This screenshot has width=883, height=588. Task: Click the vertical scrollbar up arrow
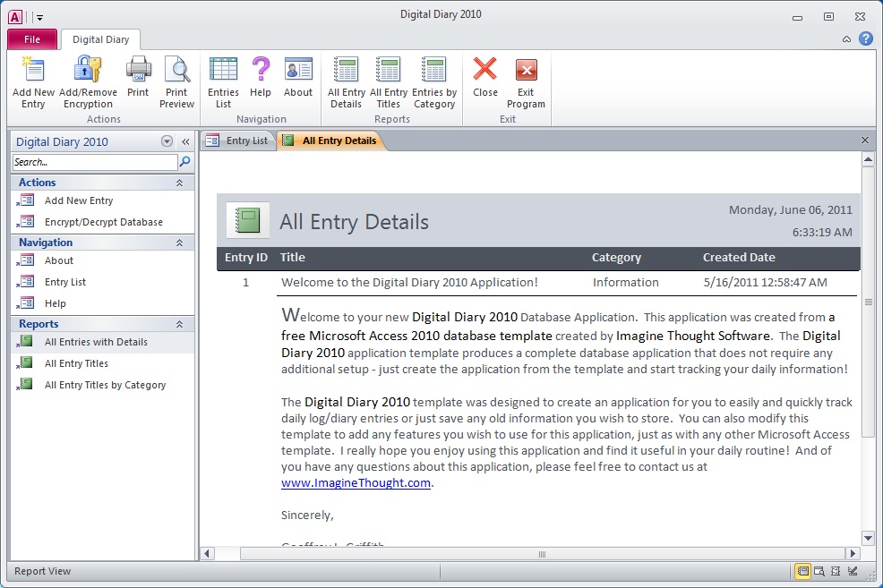868,160
